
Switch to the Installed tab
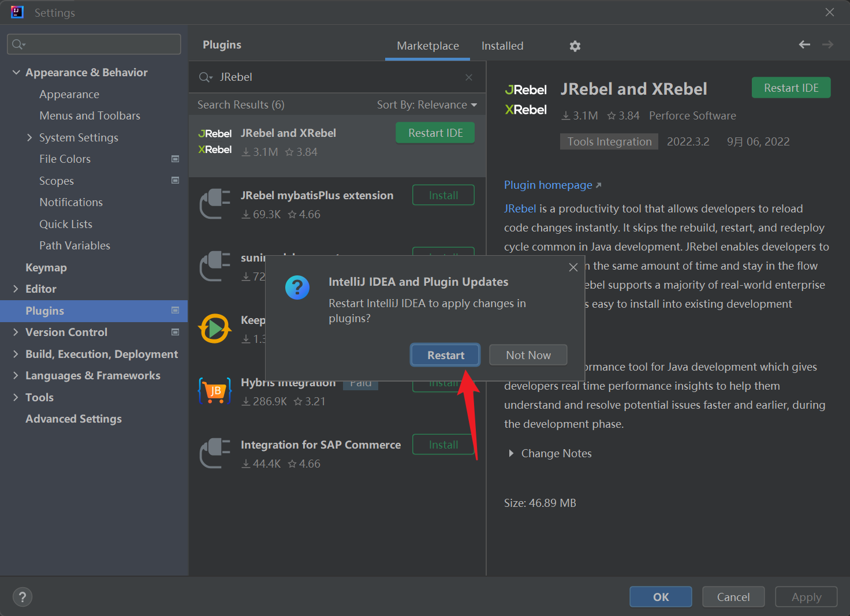pos(502,46)
